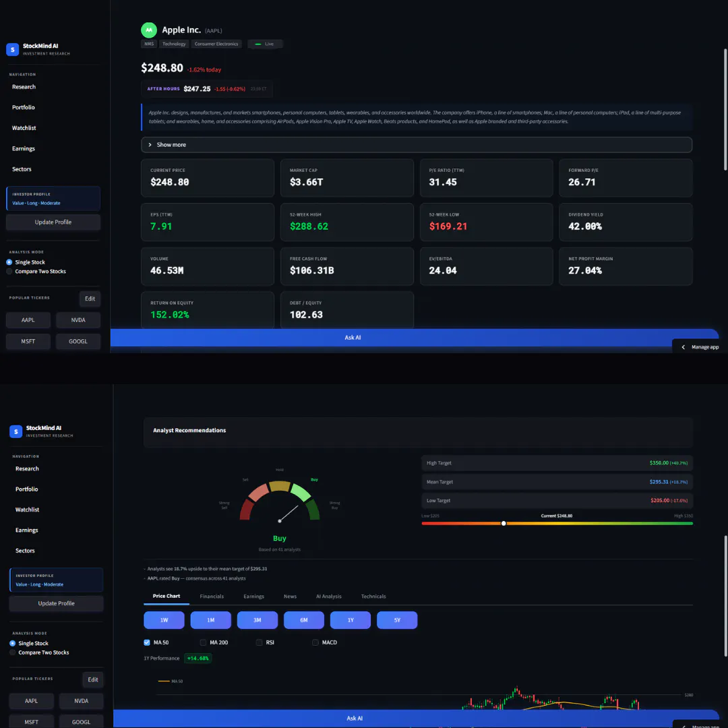The height and width of the screenshot is (728, 728).
Task: Open the News tab
Action: click(290, 597)
